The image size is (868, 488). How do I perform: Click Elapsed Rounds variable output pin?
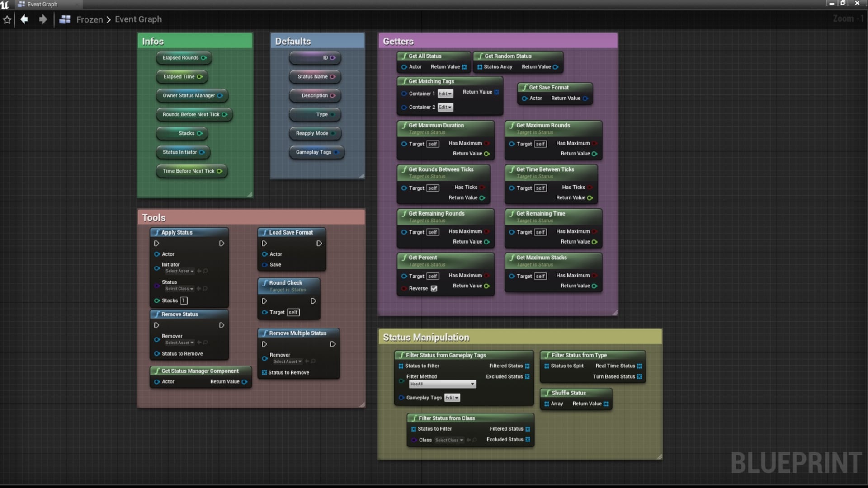203,58
